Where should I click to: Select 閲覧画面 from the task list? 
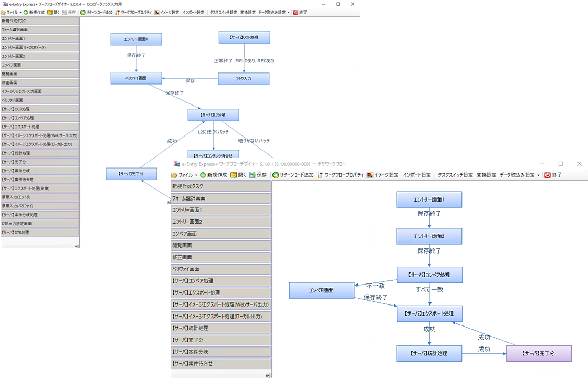coord(39,74)
